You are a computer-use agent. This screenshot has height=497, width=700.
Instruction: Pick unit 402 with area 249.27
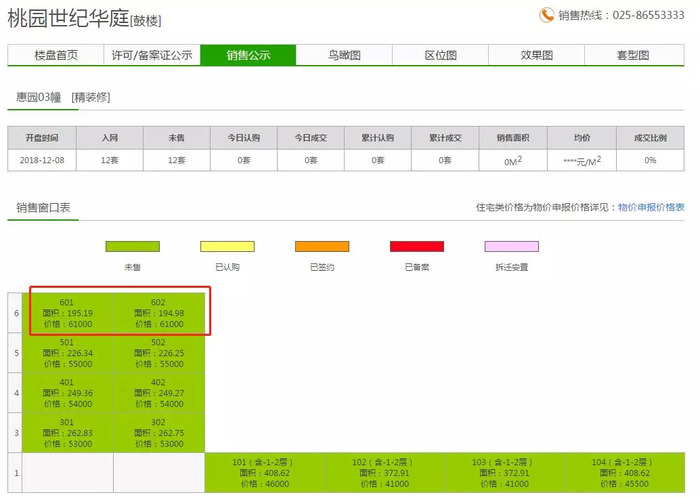tap(158, 393)
